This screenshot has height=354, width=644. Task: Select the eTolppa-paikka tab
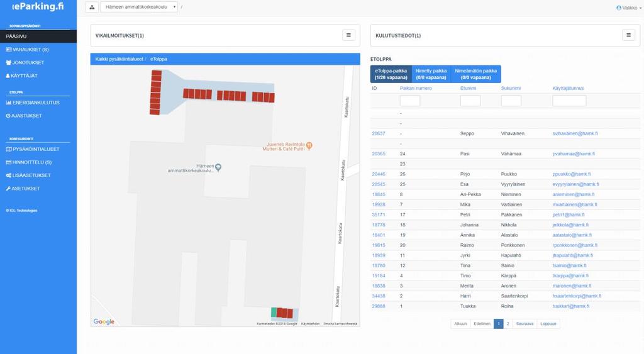point(391,74)
